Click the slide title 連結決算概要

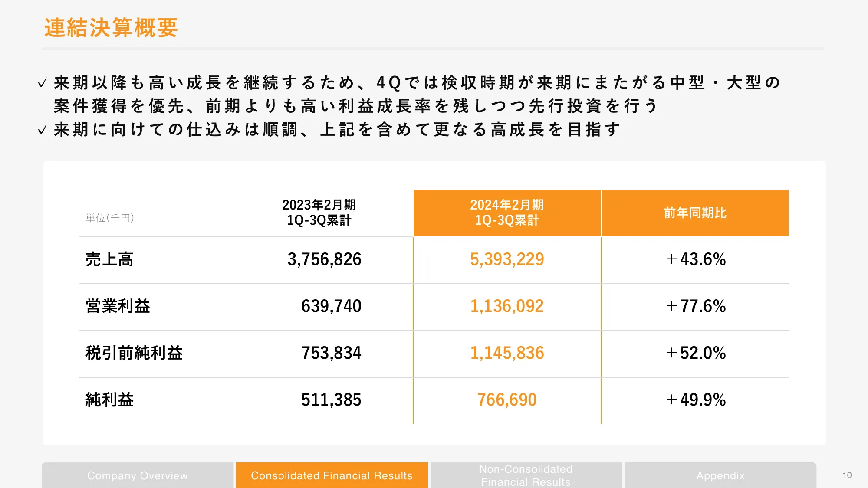pos(111,28)
